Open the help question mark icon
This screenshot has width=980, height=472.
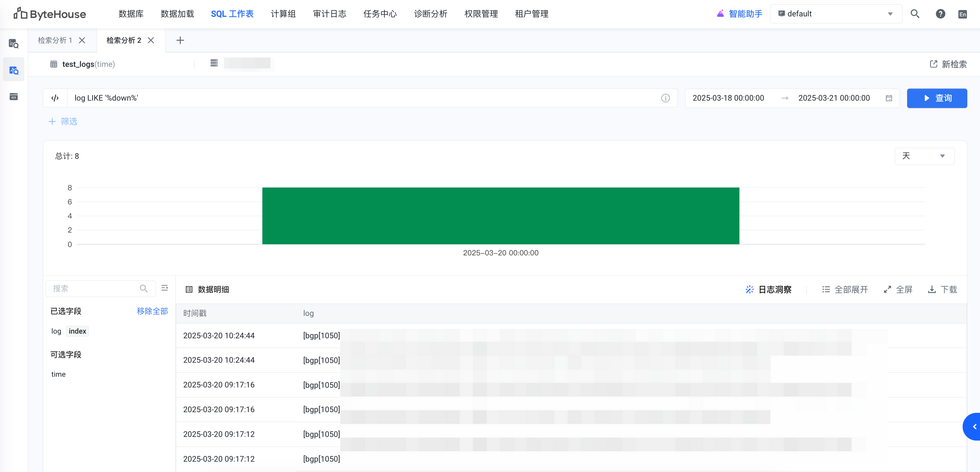[940, 14]
